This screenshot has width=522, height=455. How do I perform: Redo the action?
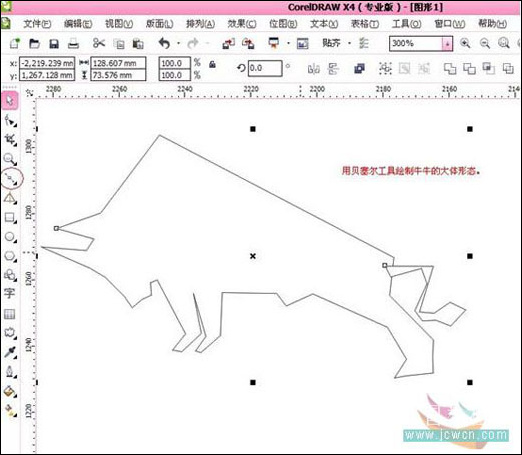(x=193, y=43)
